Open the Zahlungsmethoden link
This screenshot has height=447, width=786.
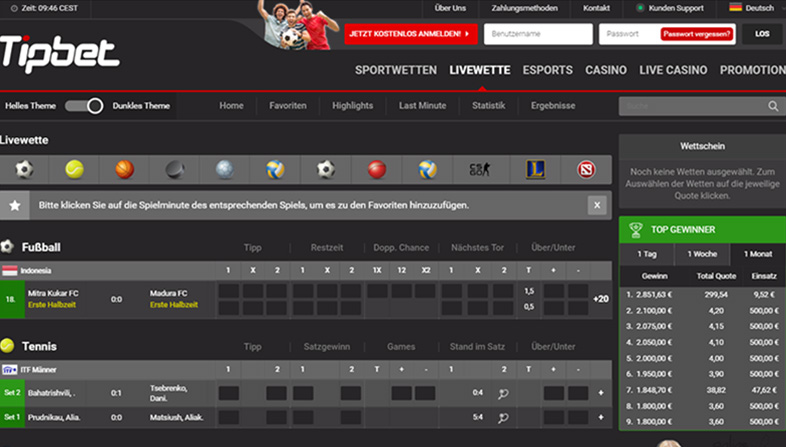click(x=524, y=8)
